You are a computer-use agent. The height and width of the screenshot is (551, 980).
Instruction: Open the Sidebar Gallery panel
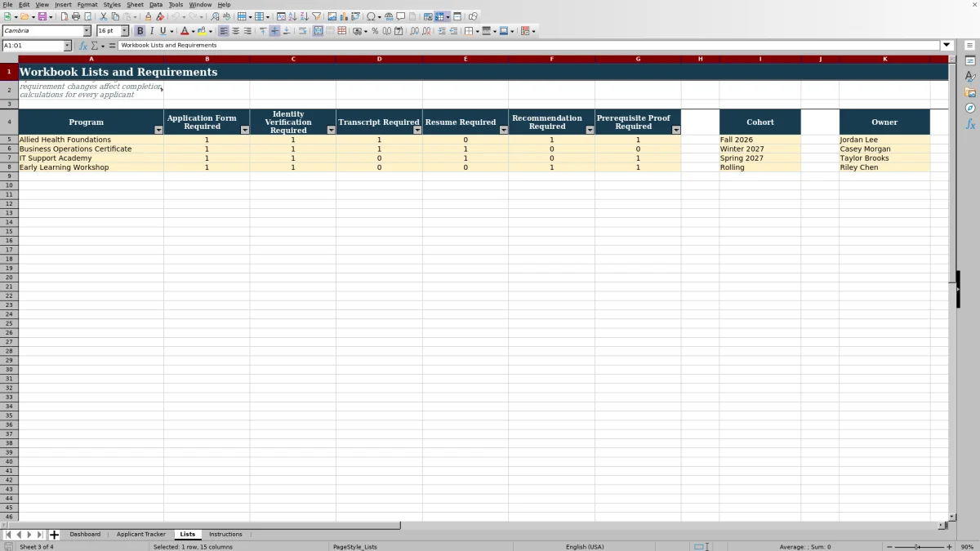click(x=970, y=92)
